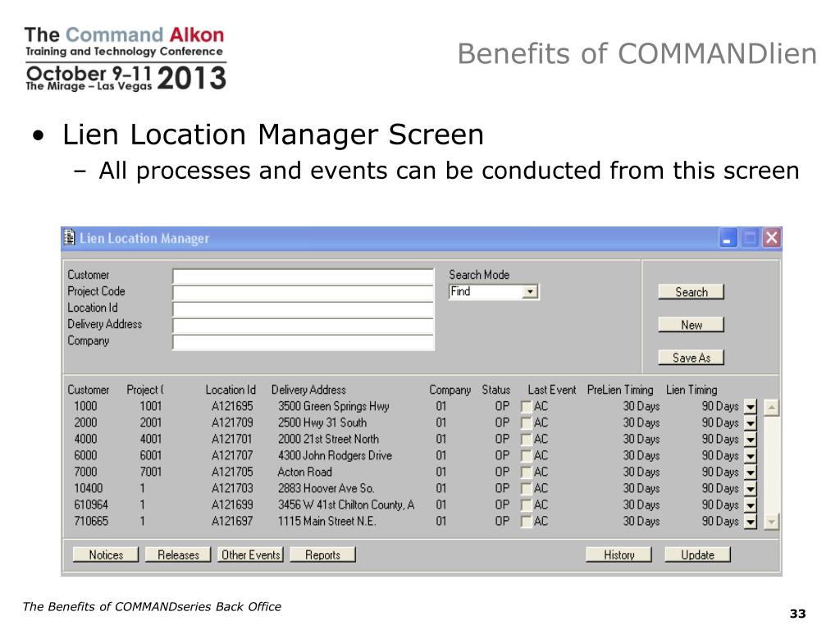Viewport: 840px width, 630px height.
Task: Select address 1115 Main Street N.E.
Action: click(x=326, y=521)
